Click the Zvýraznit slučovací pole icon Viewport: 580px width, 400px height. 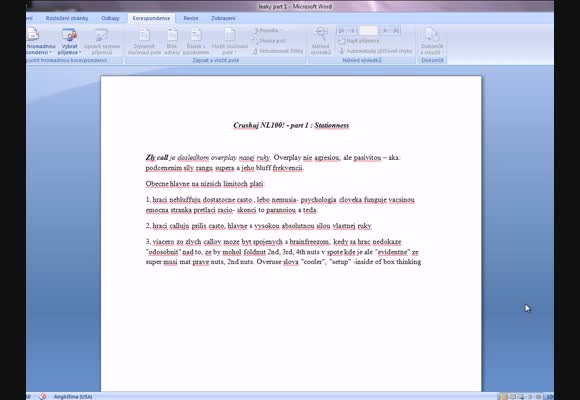[144, 41]
